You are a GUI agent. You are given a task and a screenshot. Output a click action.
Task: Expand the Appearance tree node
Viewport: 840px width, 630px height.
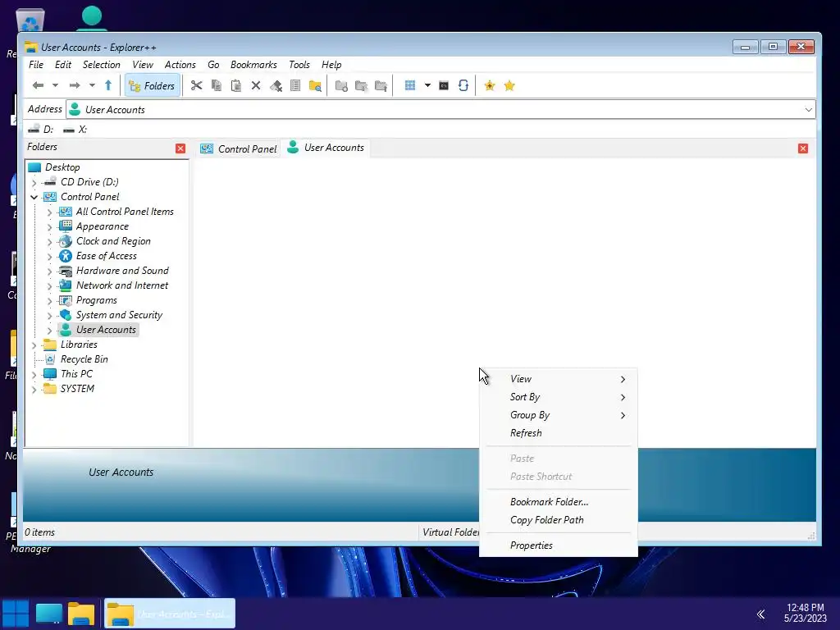click(49, 227)
